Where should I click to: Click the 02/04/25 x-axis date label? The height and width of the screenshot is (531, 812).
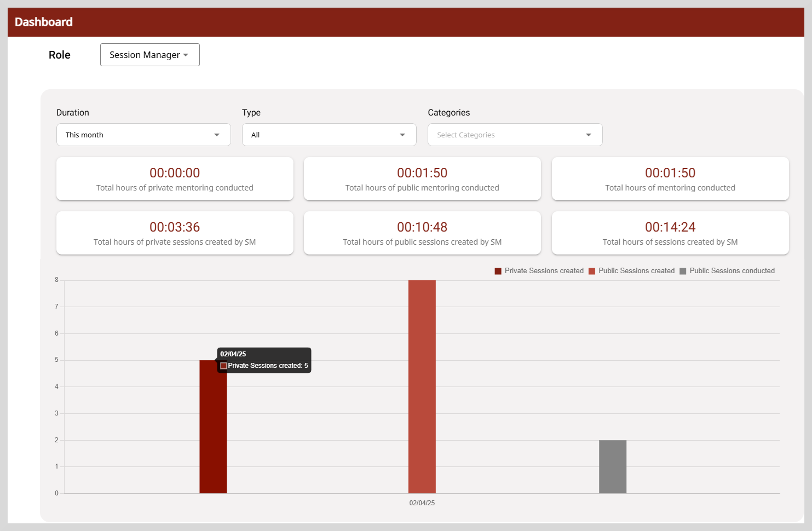[422, 503]
